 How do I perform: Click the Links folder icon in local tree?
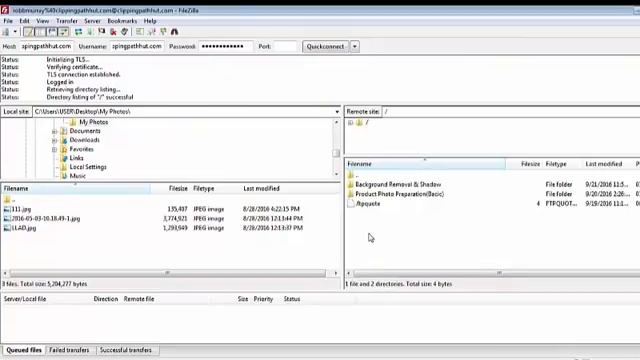(64, 158)
